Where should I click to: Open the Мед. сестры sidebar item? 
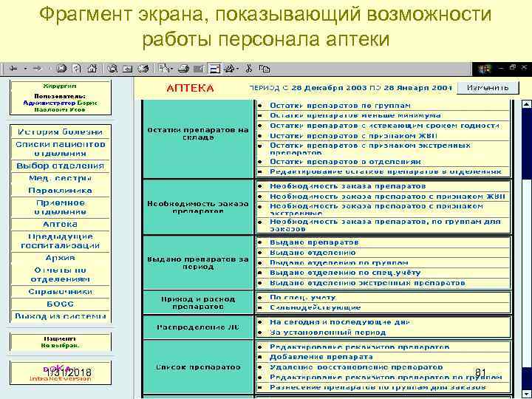point(61,178)
